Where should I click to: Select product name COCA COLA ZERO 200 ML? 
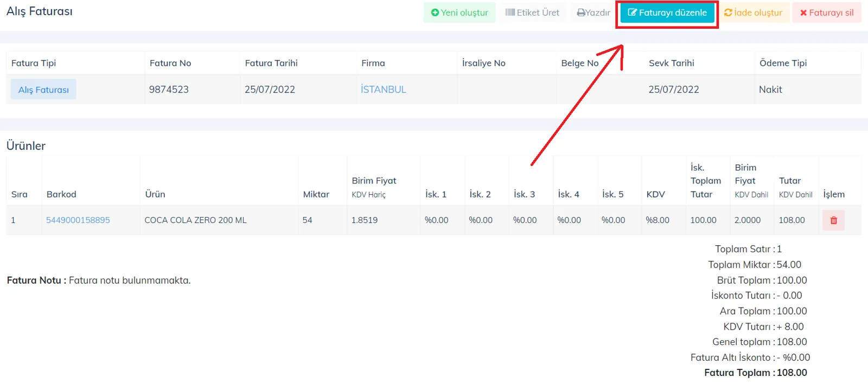tap(195, 220)
